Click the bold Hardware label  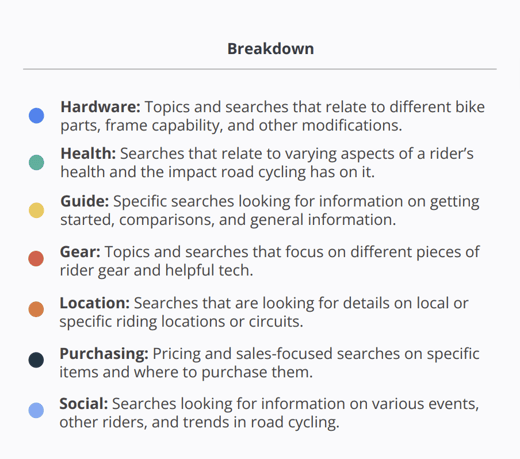[x=100, y=107]
